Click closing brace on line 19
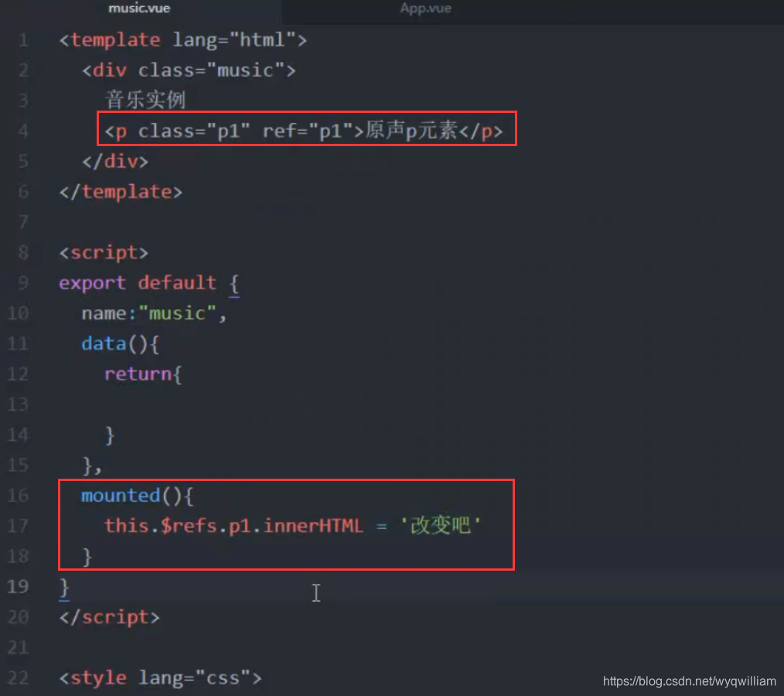This screenshot has height=696, width=784. tap(64, 587)
